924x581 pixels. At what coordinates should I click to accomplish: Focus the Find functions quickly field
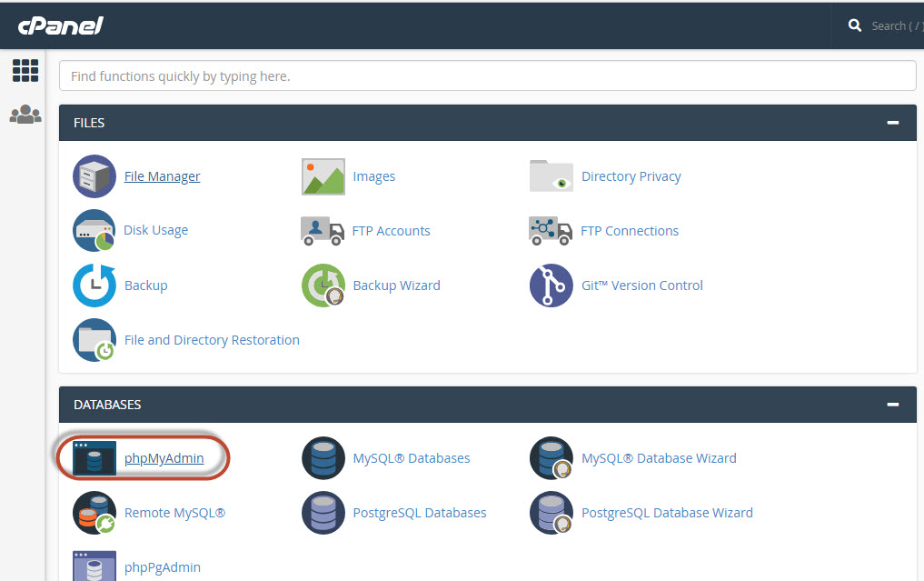point(487,76)
